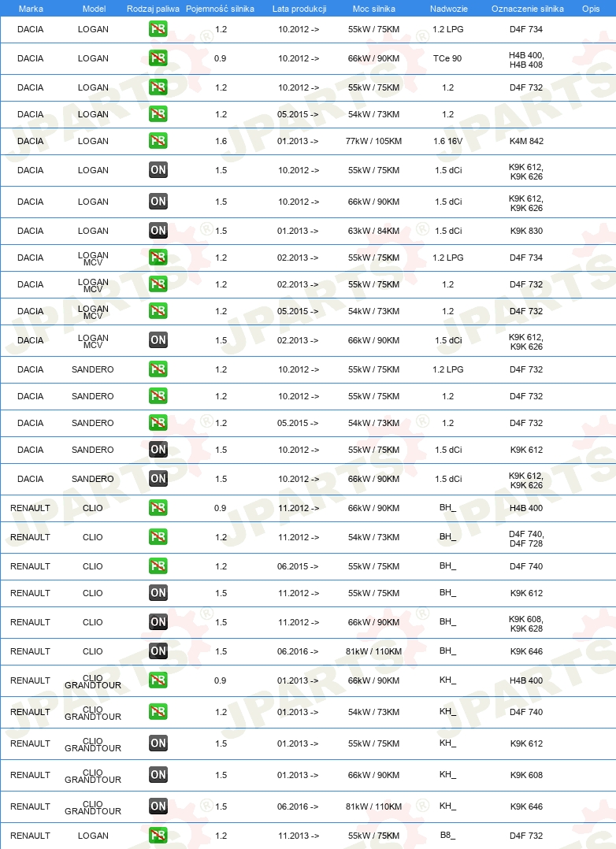Image resolution: width=616 pixels, height=849 pixels.
Task: Click the Opis column header
Action: [x=591, y=9]
